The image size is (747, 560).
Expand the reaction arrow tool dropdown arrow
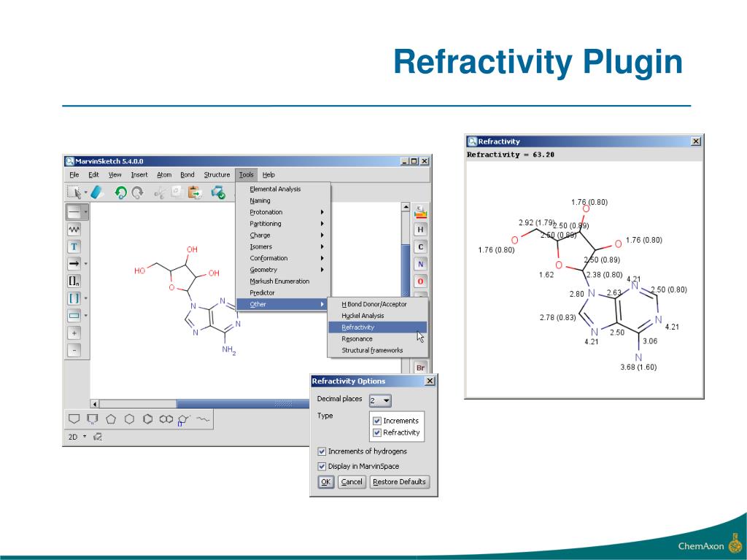86,264
